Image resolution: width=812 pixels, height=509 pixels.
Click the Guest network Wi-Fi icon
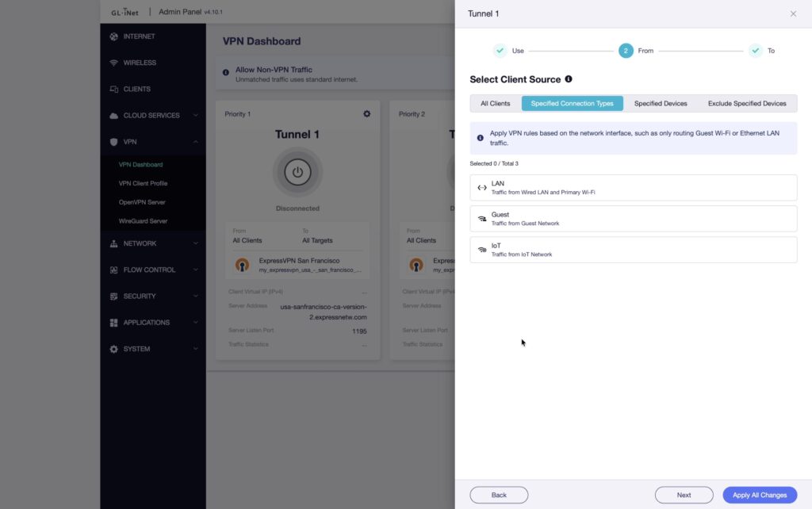pyautogui.click(x=482, y=219)
